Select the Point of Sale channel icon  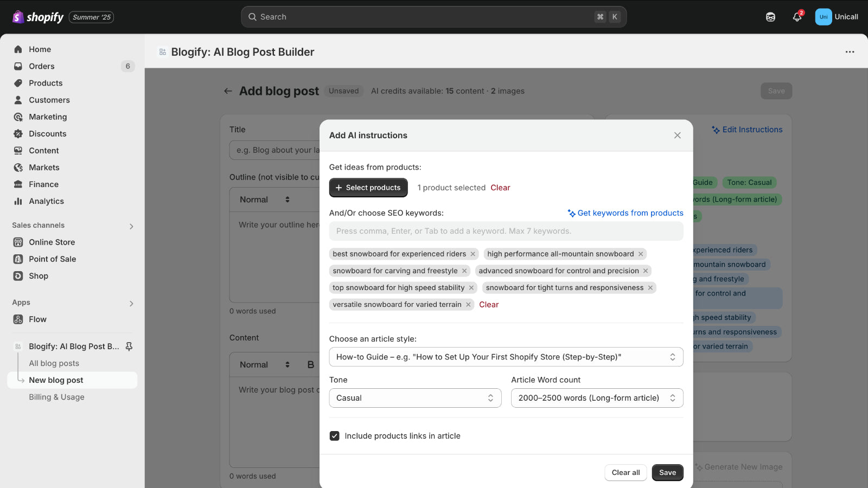pyautogui.click(x=18, y=259)
